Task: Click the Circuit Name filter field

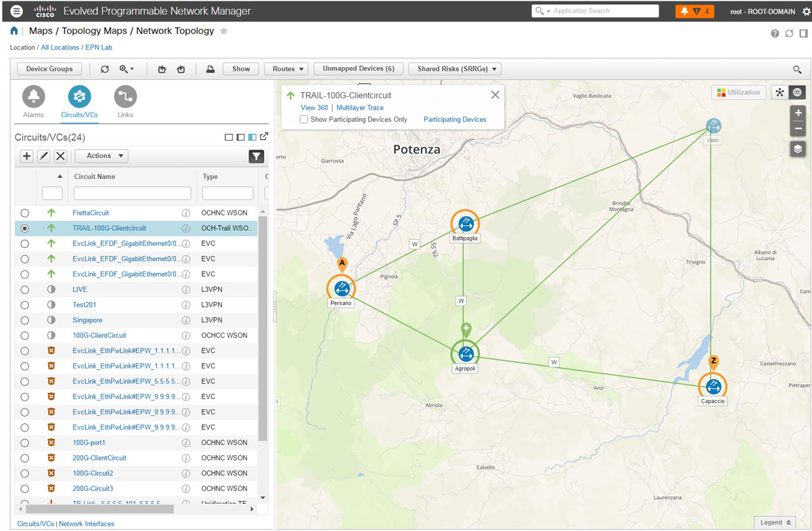Action: click(132, 194)
